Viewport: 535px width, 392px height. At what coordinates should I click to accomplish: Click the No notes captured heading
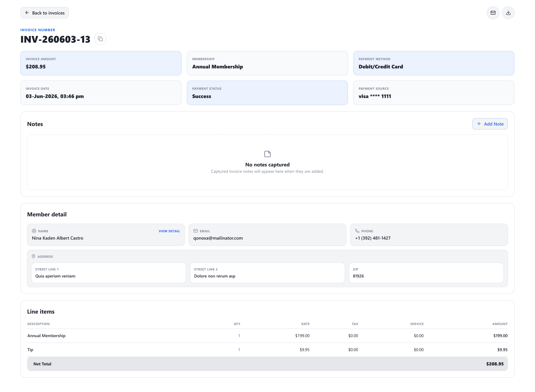click(267, 164)
